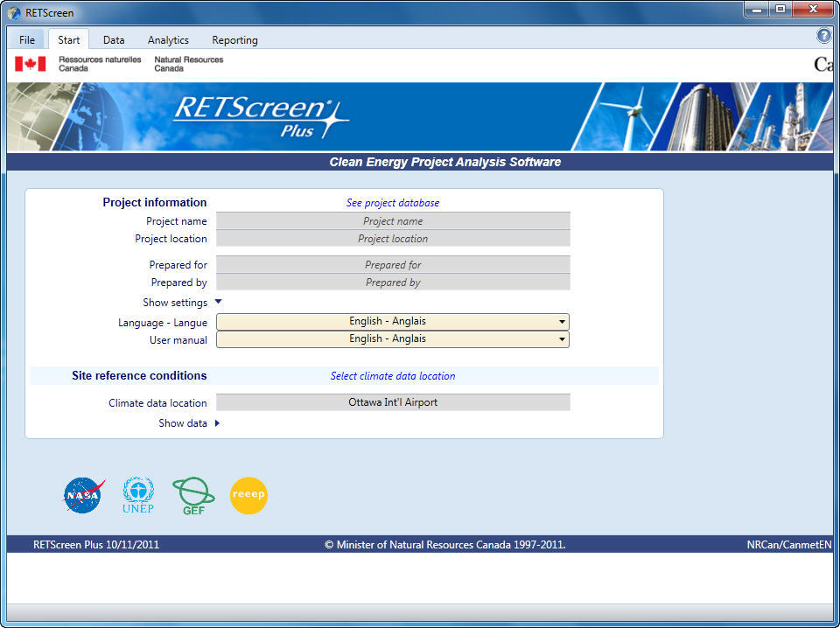The width and height of the screenshot is (840, 628).
Task: Click the NASA logo
Action: [84, 495]
